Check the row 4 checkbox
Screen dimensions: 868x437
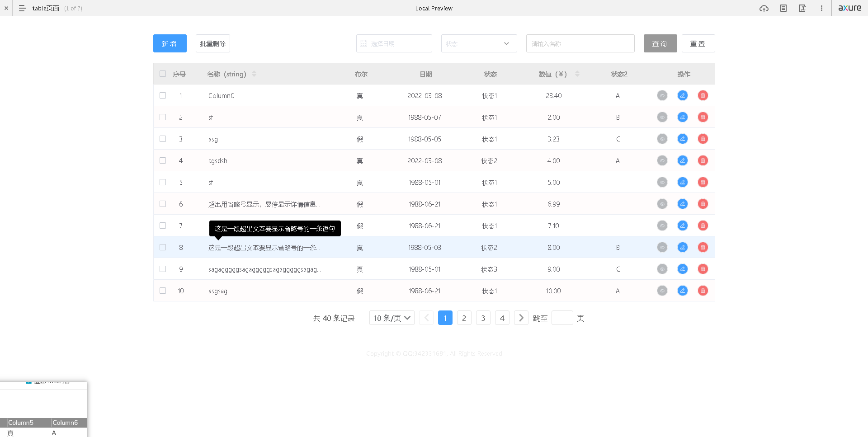[163, 160]
